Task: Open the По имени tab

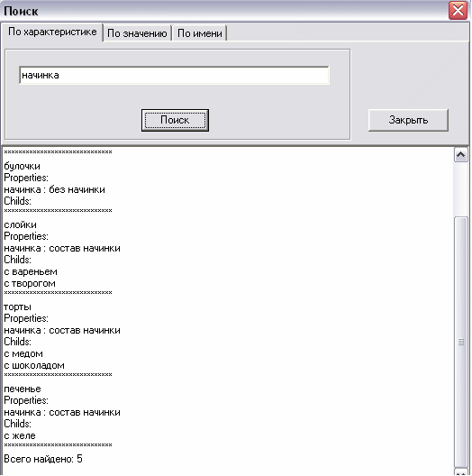Action: click(200, 33)
